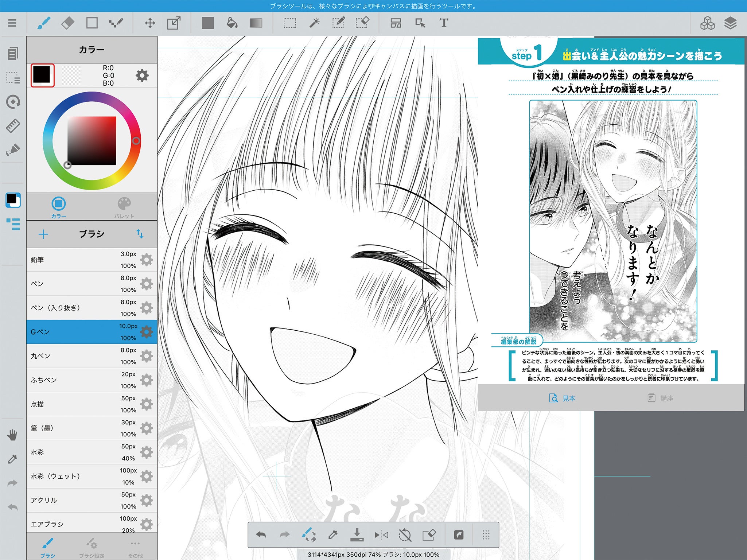Viewport: 747px width, 560px height.
Task: Pick the eyedropper in bottom toolbar
Action: pos(332,535)
